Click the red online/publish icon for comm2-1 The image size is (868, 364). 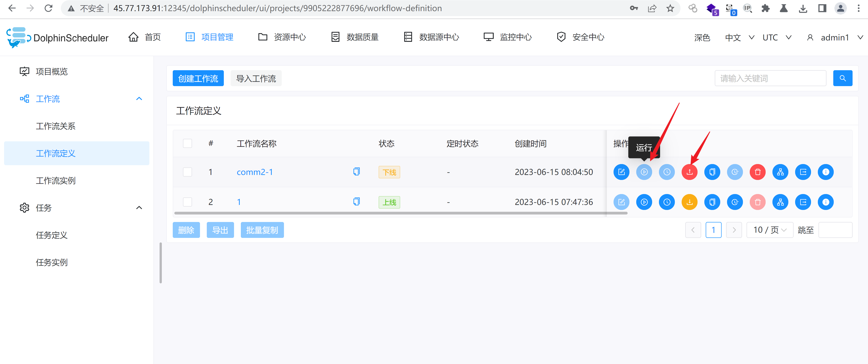point(689,172)
